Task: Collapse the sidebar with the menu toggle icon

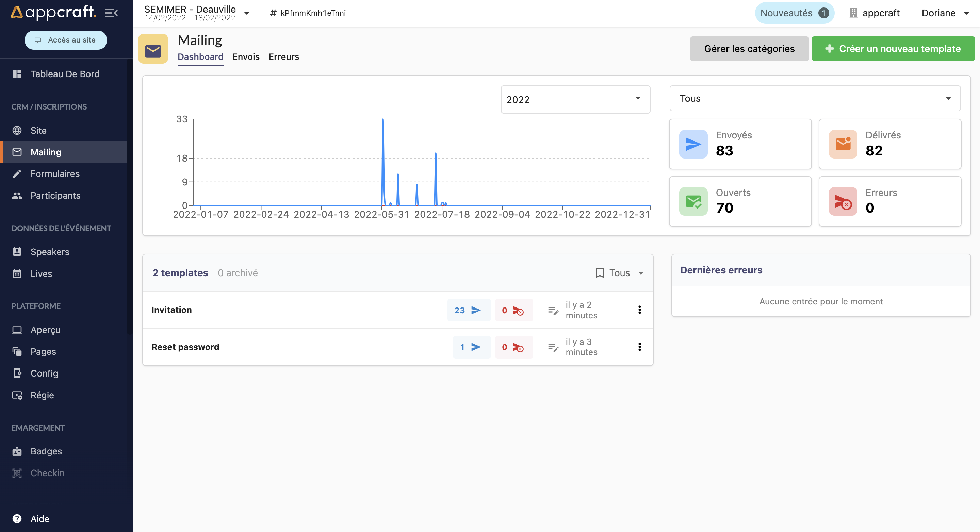Action: point(111,13)
